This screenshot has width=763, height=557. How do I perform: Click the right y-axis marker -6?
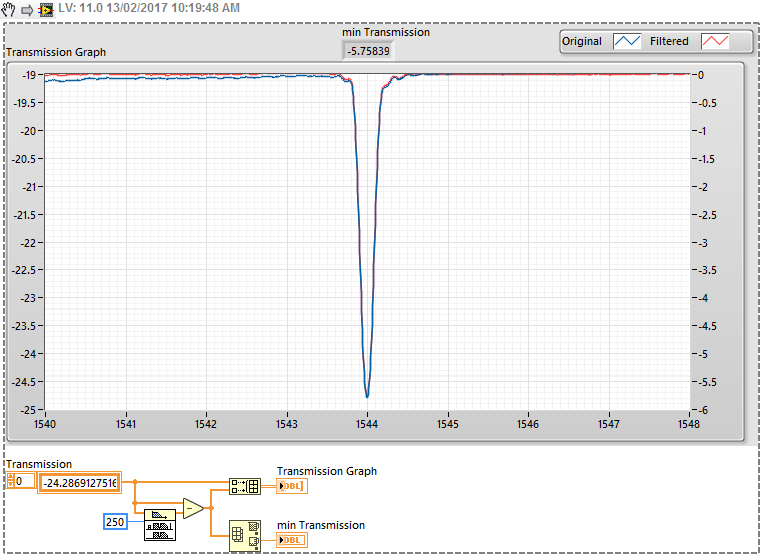703,410
